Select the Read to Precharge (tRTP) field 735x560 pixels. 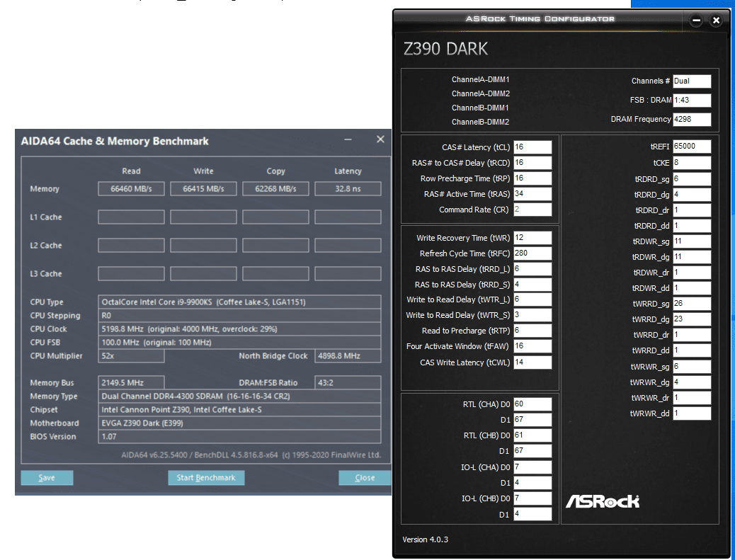point(532,331)
